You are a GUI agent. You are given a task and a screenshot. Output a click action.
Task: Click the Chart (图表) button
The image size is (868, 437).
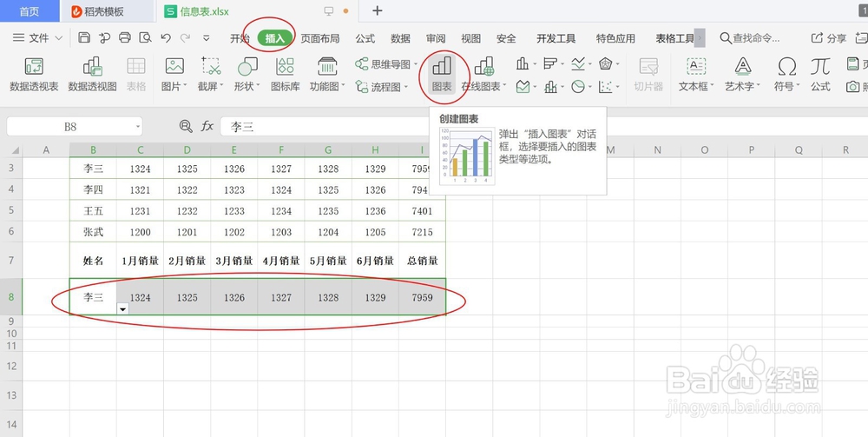tap(442, 74)
